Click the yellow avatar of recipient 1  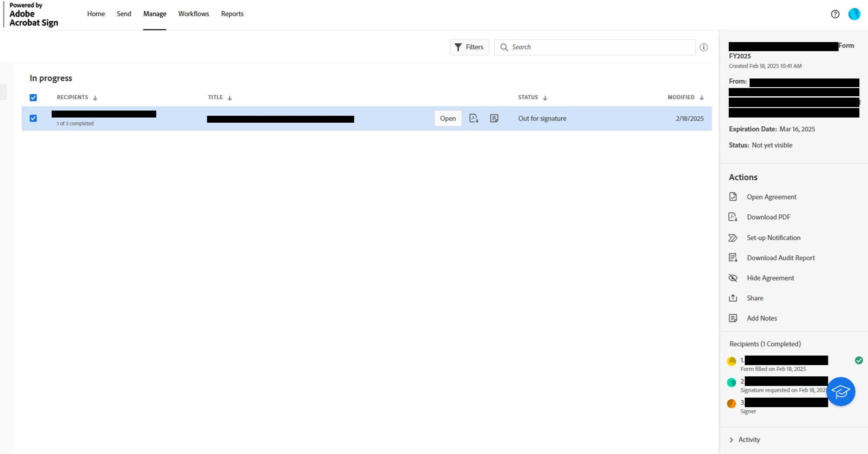click(731, 361)
